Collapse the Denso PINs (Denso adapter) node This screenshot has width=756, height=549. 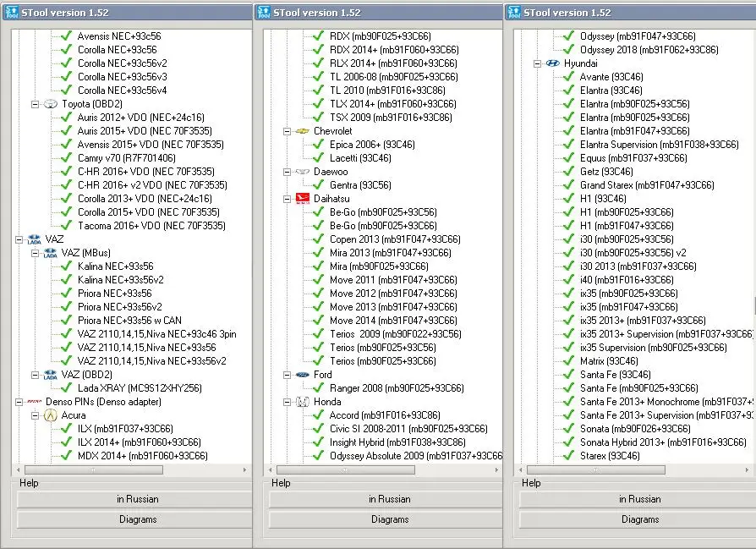pyautogui.click(x=19, y=402)
